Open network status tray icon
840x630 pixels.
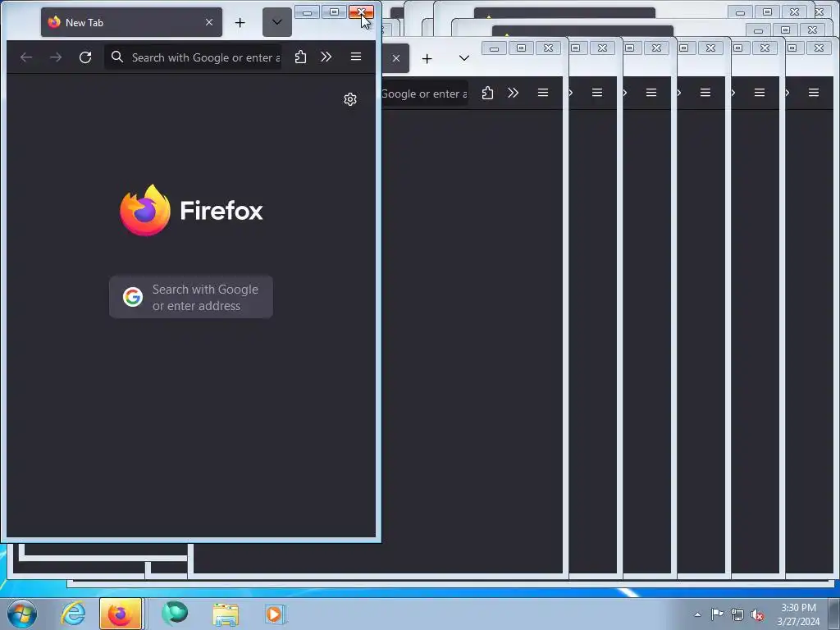coord(737,614)
